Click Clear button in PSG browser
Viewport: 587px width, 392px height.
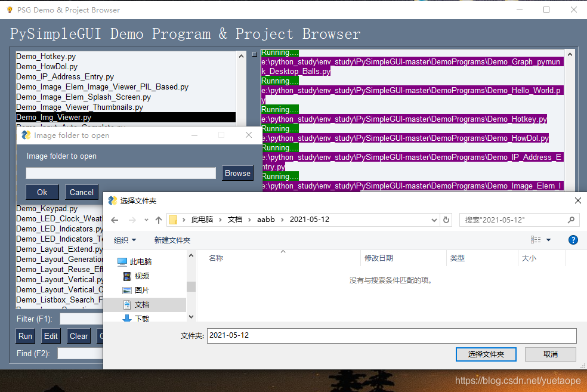(79, 337)
